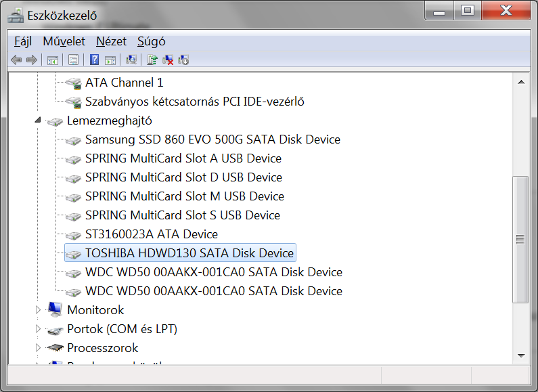Click the Eszközkezelő title bar icon
Viewport: 538px width, 392px height.
point(16,15)
